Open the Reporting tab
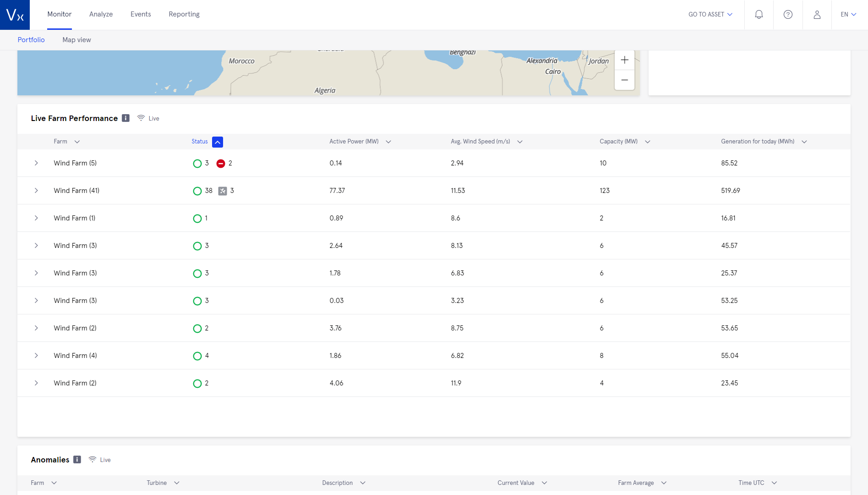868x495 pixels. tap(184, 14)
